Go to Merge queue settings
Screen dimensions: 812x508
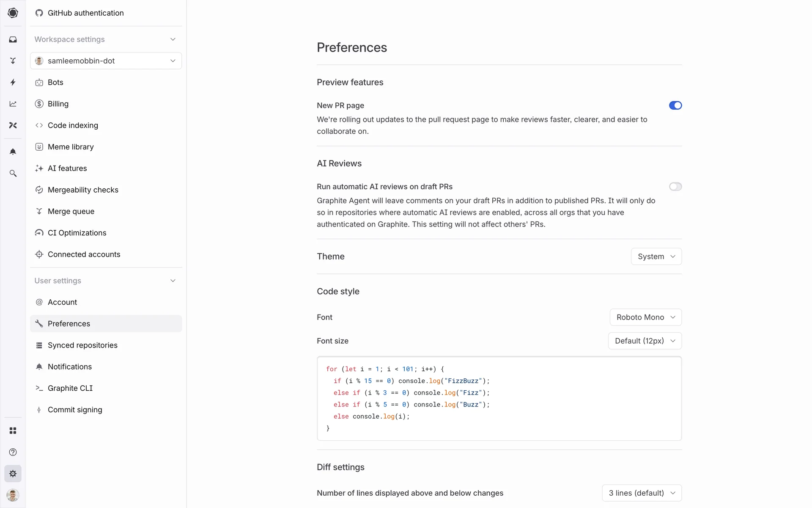click(71, 211)
